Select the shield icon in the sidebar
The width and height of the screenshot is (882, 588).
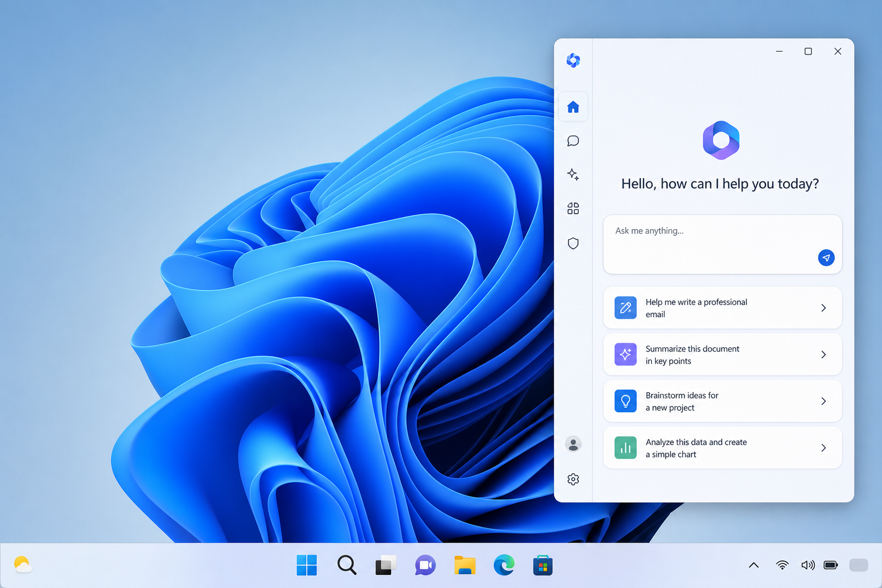tap(573, 243)
